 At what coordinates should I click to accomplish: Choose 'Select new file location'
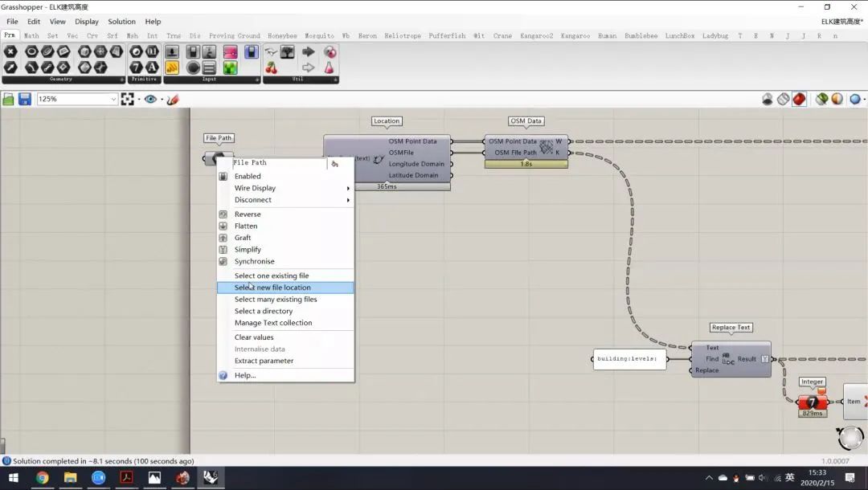[285, 288]
